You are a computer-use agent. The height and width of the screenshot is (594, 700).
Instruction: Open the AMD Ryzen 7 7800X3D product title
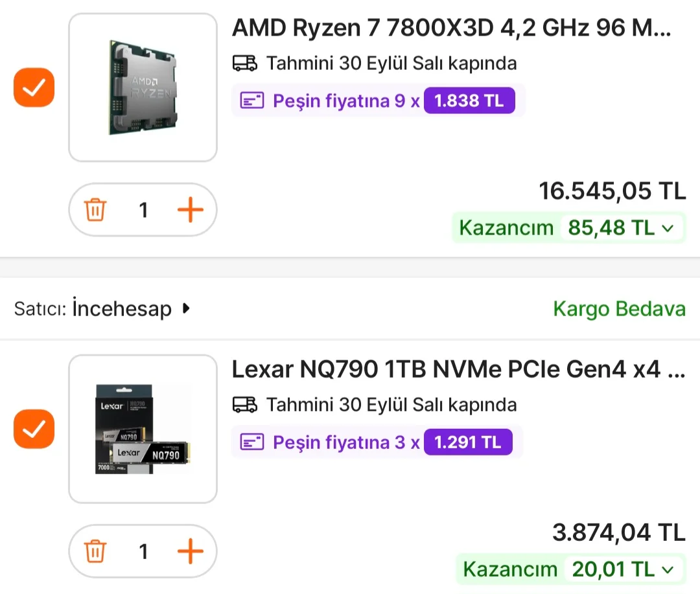tap(452, 28)
